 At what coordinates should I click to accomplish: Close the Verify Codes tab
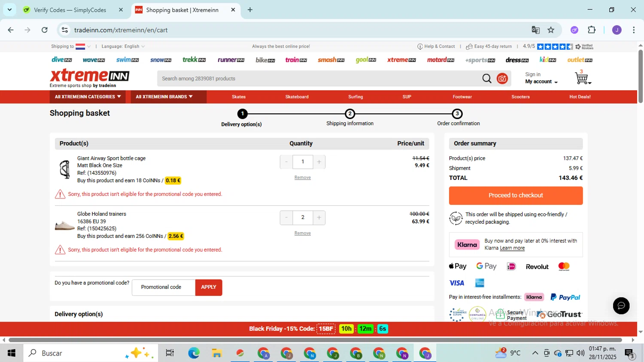click(x=121, y=9)
